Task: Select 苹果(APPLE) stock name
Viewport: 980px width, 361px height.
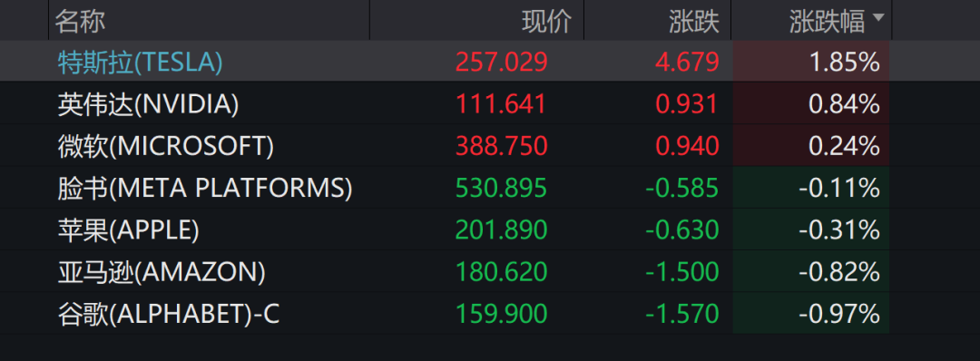Action: (129, 229)
